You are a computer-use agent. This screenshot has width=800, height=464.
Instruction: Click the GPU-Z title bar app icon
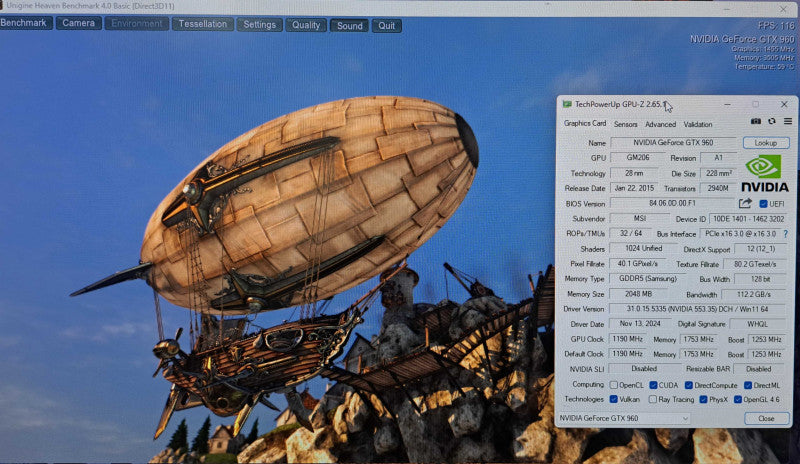567,104
